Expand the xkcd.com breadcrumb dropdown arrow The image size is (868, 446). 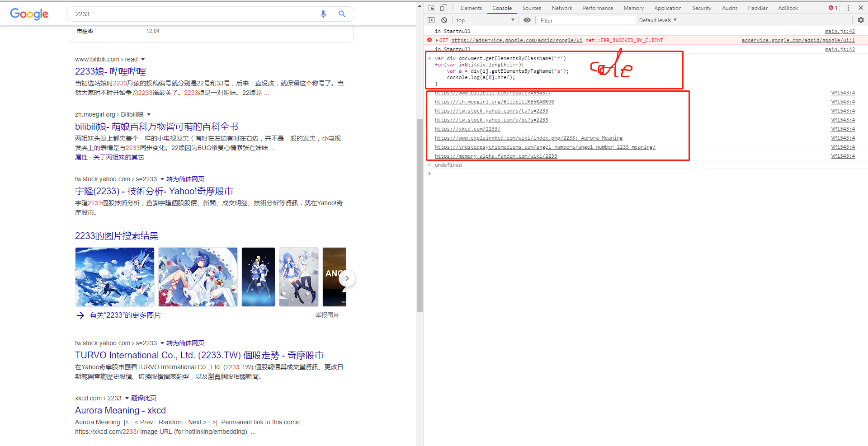tap(127, 398)
